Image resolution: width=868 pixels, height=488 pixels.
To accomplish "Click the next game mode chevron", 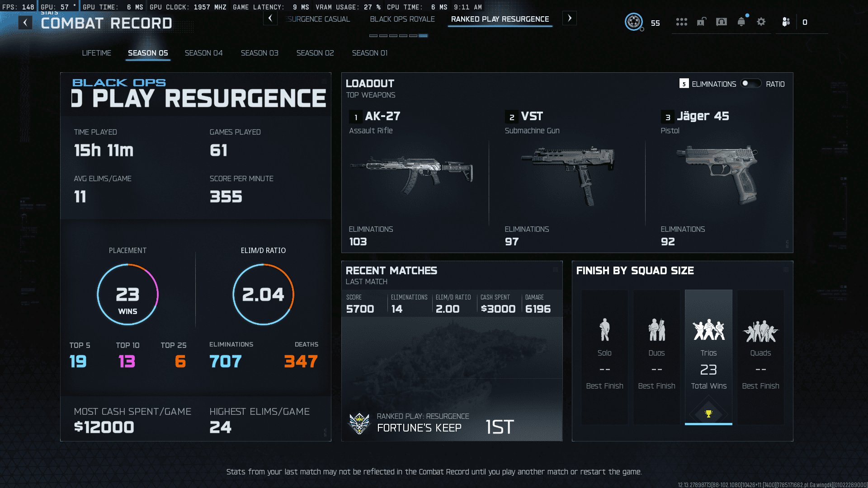I will 570,19.
